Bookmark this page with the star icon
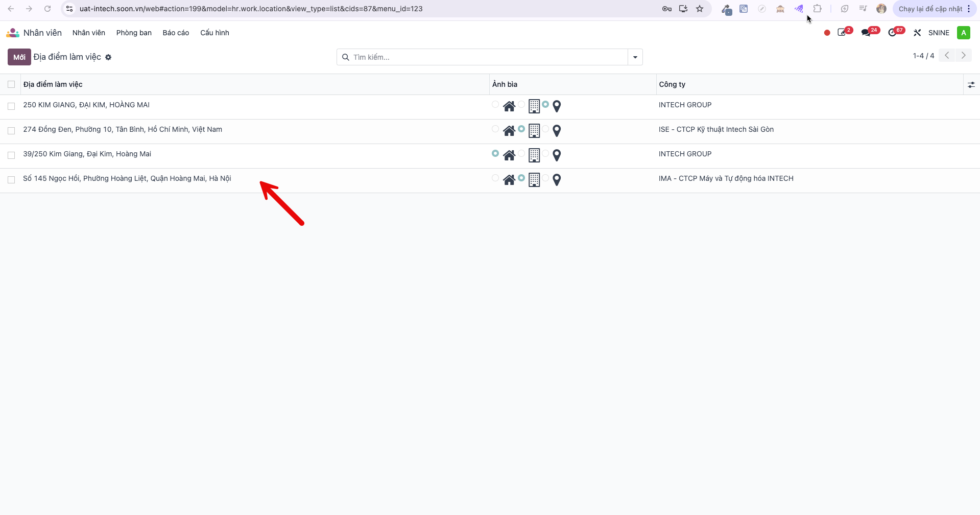Viewport: 980px width, 515px height. (700, 9)
